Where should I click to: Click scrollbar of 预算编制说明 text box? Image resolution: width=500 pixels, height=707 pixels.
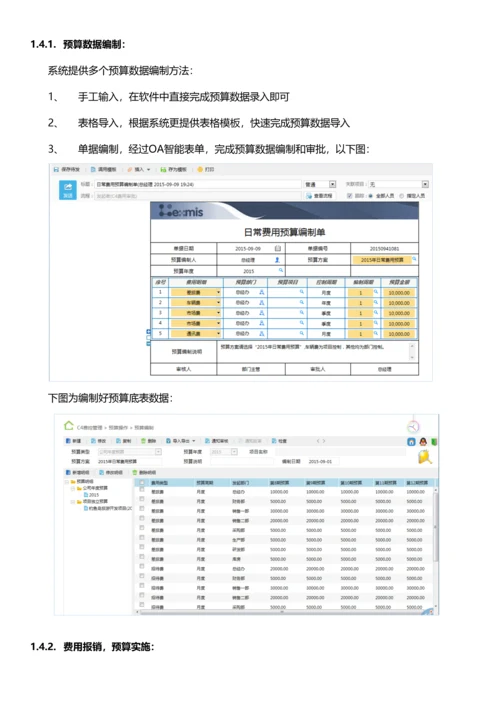tap(412, 352)
